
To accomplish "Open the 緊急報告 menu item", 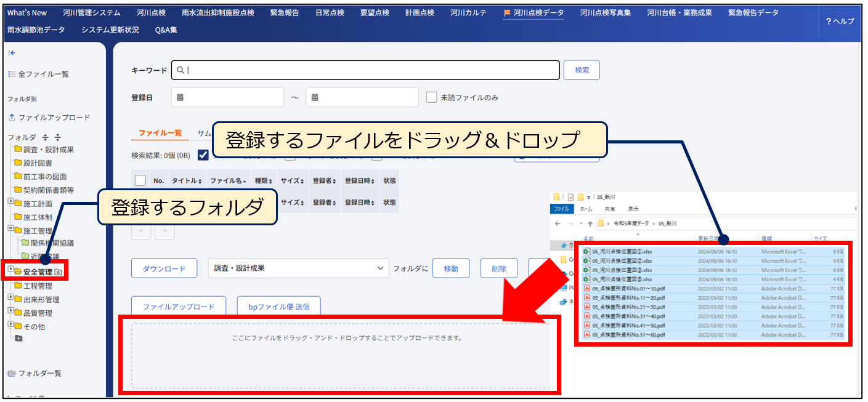I will [x=285, y=12].
